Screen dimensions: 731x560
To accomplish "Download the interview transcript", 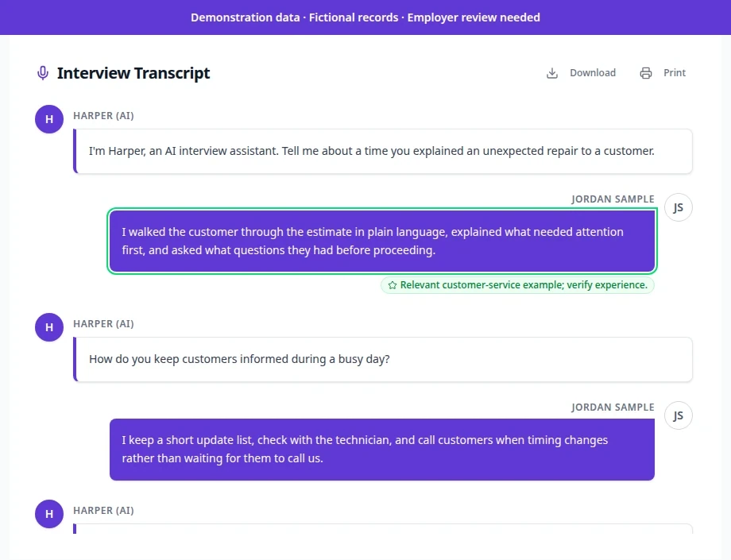I will (582, 73).
